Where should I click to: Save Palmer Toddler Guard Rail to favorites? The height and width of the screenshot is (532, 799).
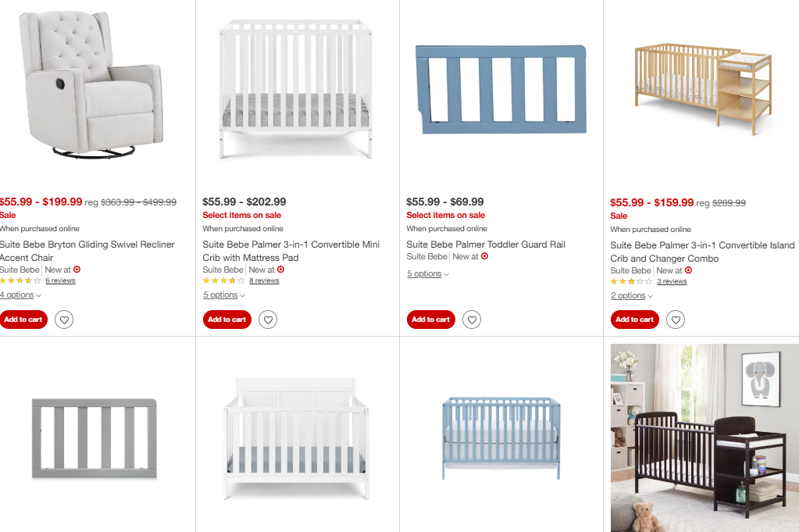click(472, 320)
